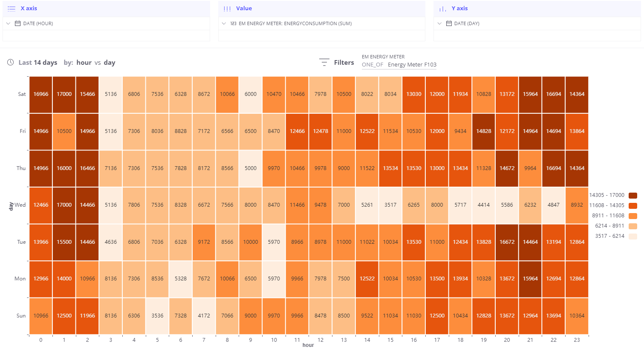The height and width of the screenshot is (355, 644).
Task: Click the 123 numeric icon for energy consumption
Action: [233, 23]
